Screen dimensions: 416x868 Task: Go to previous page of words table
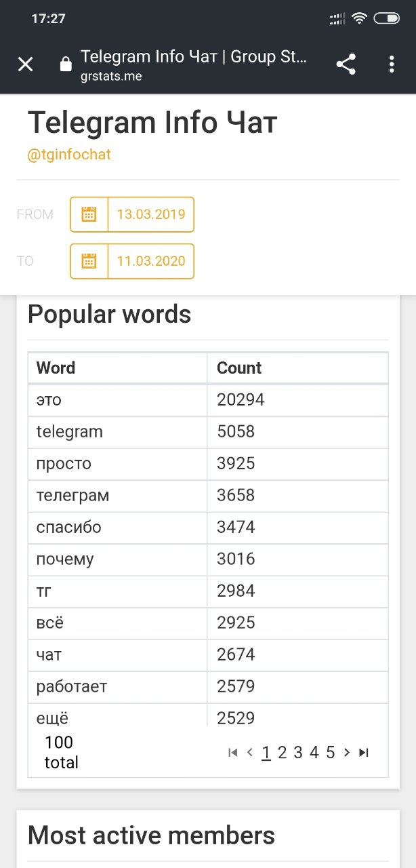point(250,752)
